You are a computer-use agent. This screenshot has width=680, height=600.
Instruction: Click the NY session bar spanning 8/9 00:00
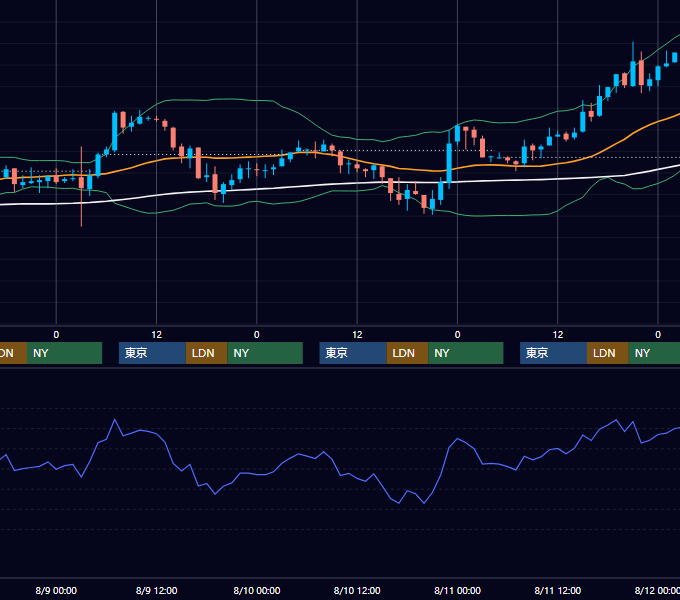[x=64, y=353]
